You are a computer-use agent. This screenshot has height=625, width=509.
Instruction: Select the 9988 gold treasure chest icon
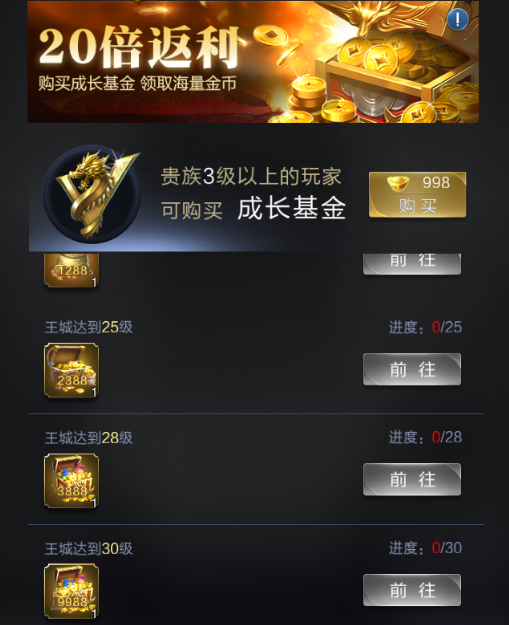pyautogui.click(x=71, y=591)
